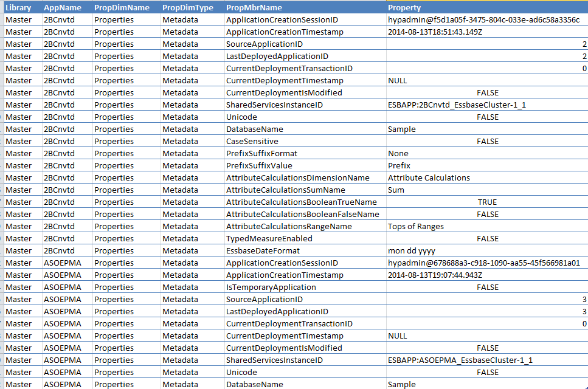Image resolution: width=588 pixels, height=389 pixels.
Task: Click the AttributeCalculationsDimensionName cell
Action: [305, 178]
